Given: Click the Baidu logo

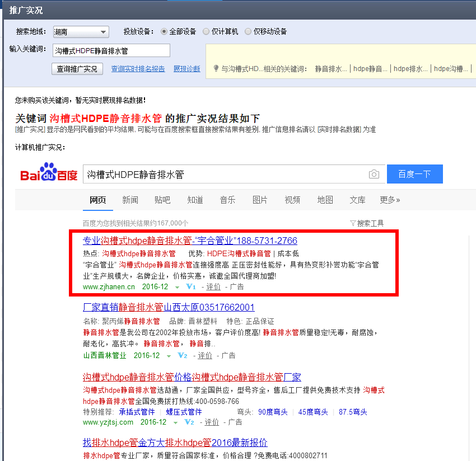Looking at the screenshot, I should [x=49, y=172].
